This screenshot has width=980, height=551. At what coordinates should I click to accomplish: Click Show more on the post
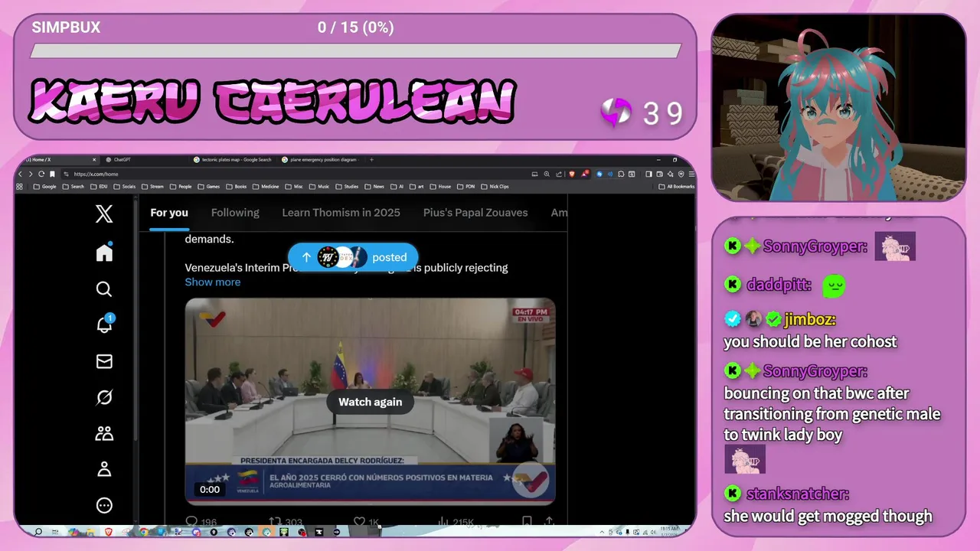213,282
